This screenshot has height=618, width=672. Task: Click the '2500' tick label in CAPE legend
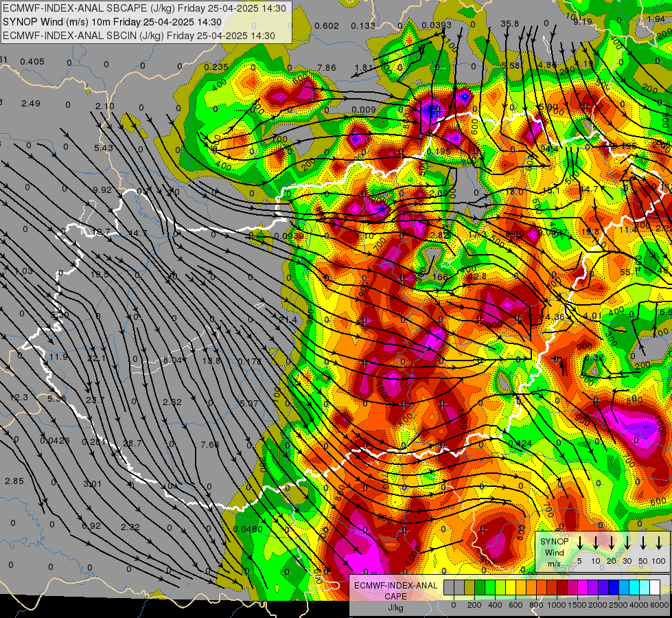[618, 605]
